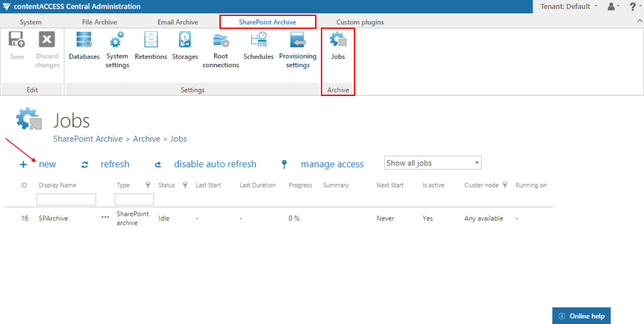
Task: Click the Online help button
Action: (x=582, y=316)
